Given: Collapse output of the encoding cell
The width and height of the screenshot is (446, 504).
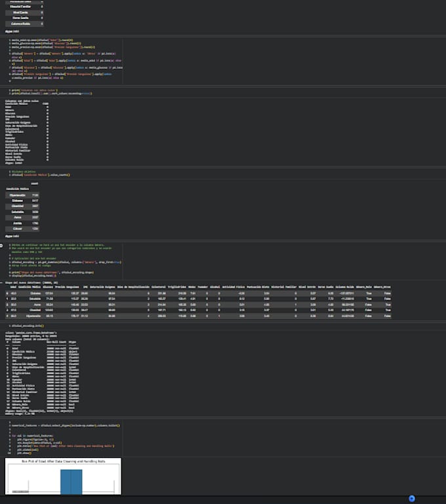Looking at the screenshot, I should (x=1, y=282).
